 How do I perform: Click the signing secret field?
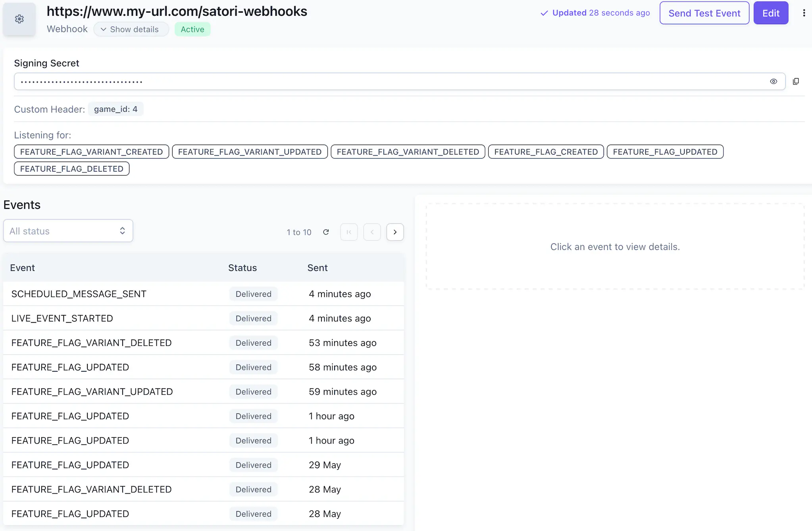coord(400,81)
